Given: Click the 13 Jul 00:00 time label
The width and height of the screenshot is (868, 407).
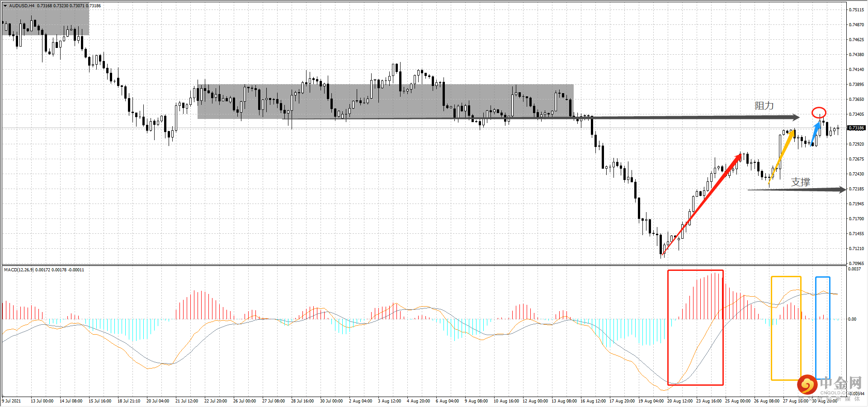Looking at the screenshot, I should (x=42, y=401).
